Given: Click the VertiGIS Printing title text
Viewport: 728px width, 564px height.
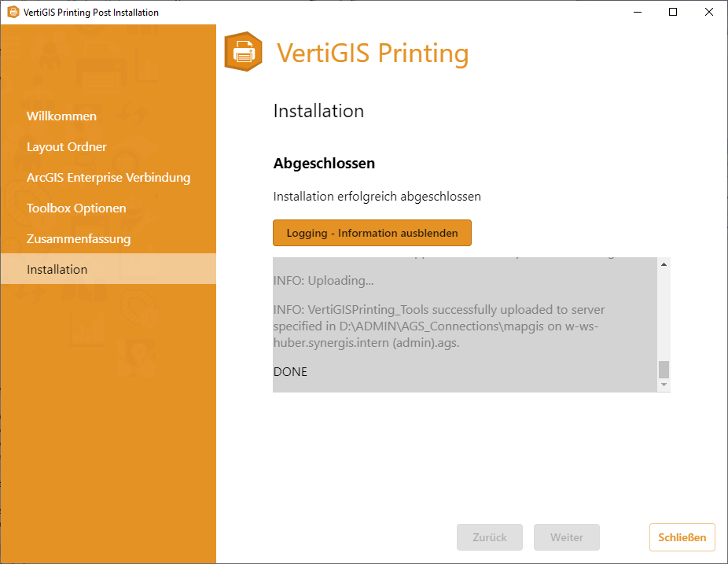Looking at the screenshot, I should pyautogui.click(x=373, y=52).
